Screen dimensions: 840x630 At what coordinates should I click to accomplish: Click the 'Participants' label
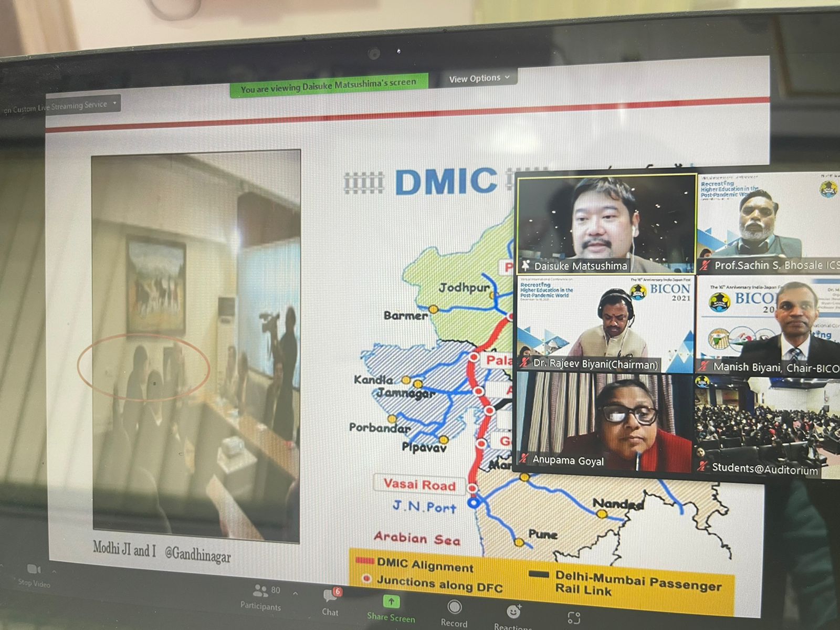tap(260, 606)
